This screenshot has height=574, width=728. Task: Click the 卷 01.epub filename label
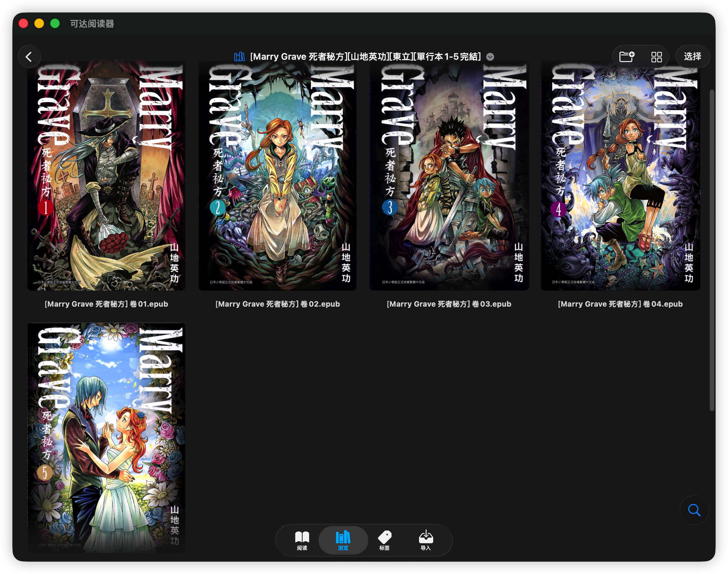click(106, 304)
